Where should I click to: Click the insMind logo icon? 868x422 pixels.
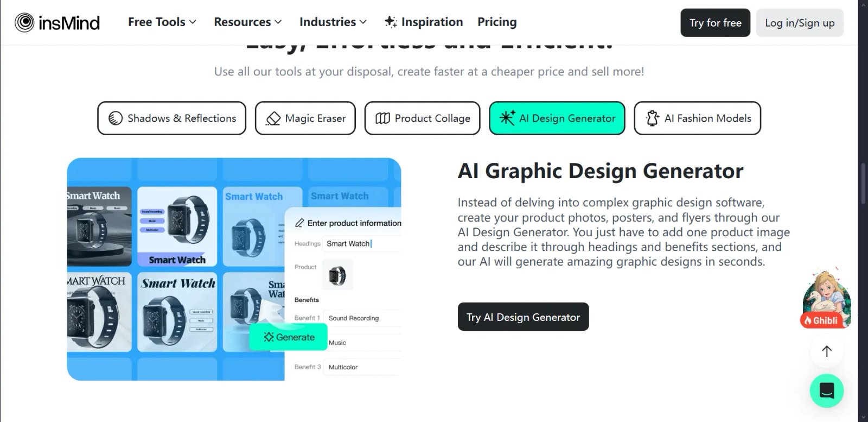pyautogui.click(x=24, y=22)
